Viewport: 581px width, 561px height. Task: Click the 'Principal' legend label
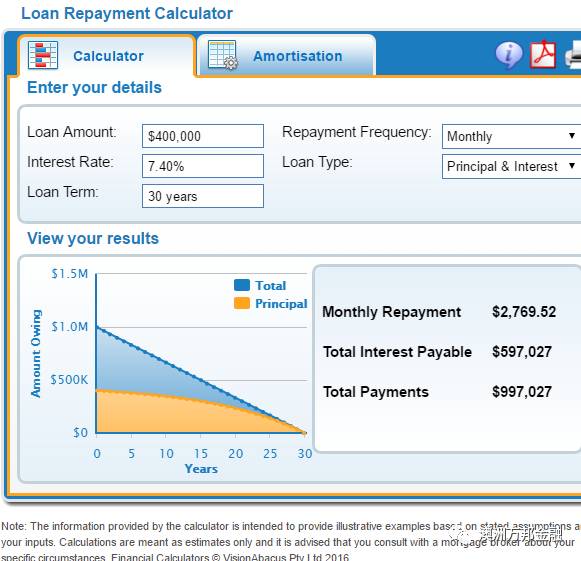(281, 303)
